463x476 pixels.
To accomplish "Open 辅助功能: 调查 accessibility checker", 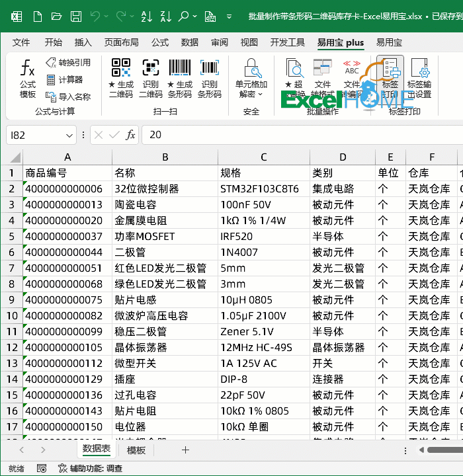I will coord(90,469).
